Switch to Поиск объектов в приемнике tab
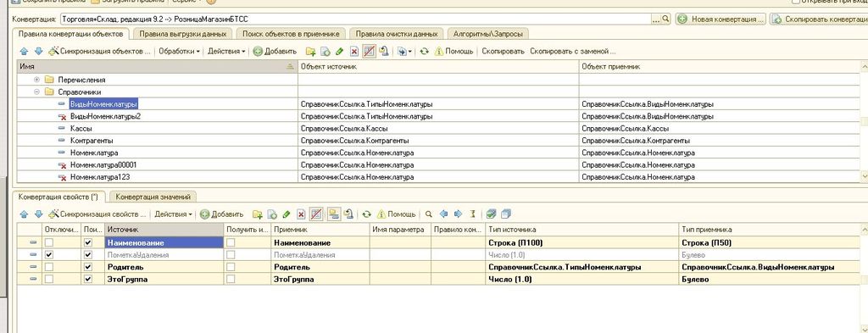Image resolution: width=868 pixels, height=333 pixels. (292, 34)
